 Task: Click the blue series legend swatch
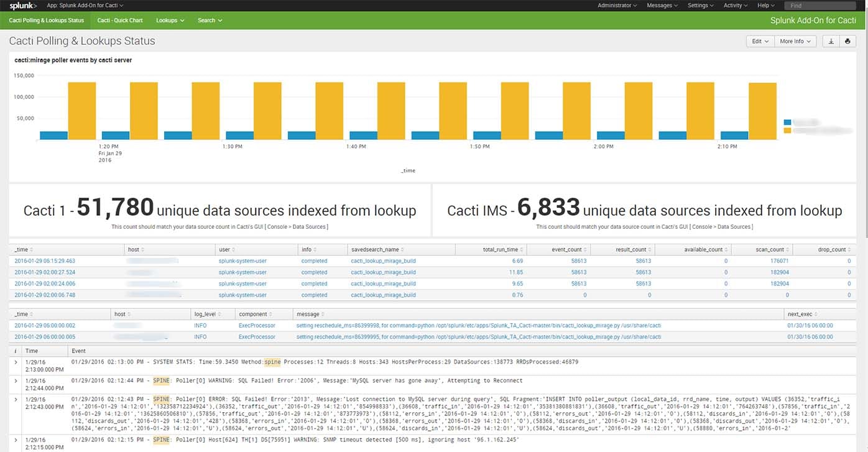click(787, 122)
